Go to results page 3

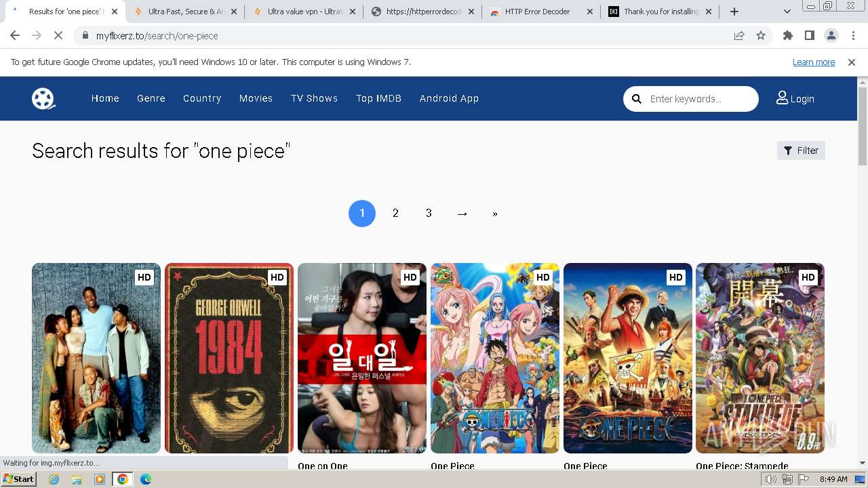(429, 213)
